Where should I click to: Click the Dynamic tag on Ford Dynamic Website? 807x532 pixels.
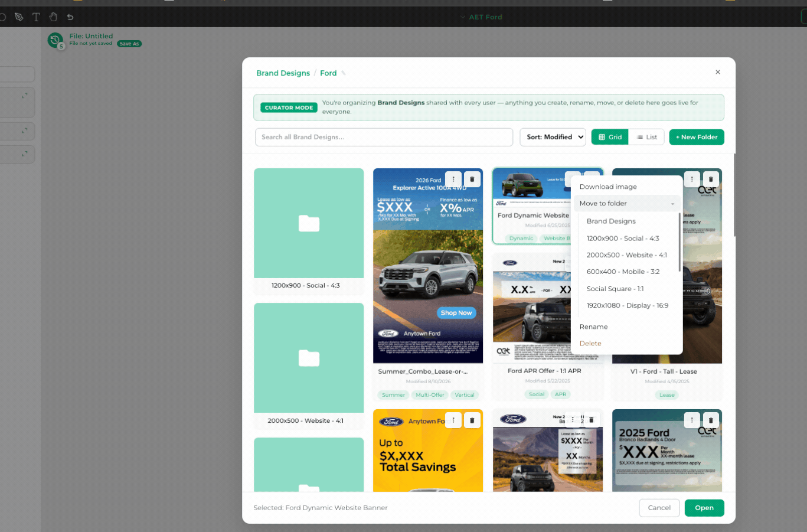[521, 239]
